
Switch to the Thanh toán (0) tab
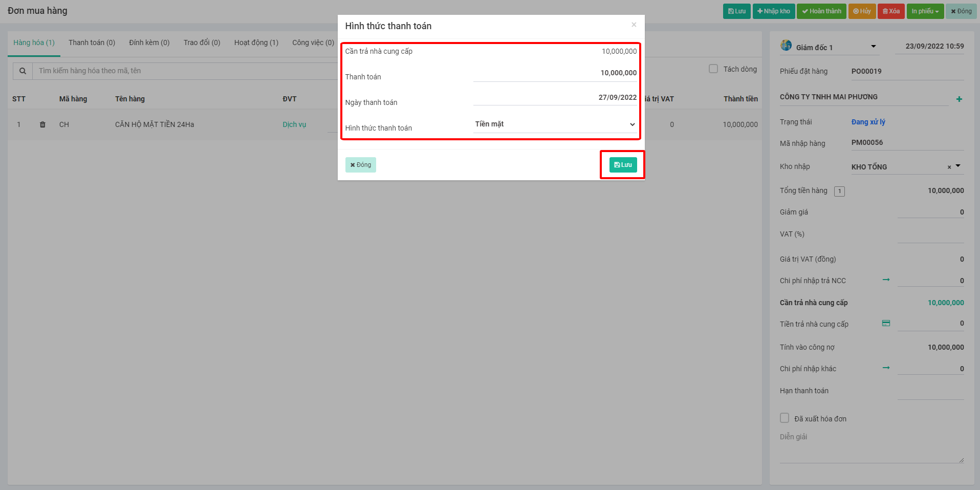click(x=92, y=42)
